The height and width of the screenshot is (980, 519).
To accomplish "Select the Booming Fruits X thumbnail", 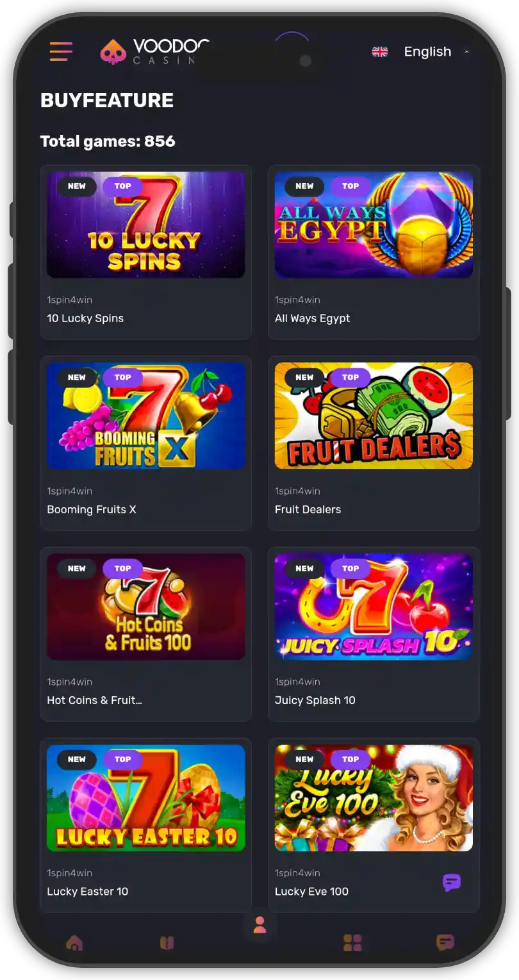I will click(x=146, y=416).
